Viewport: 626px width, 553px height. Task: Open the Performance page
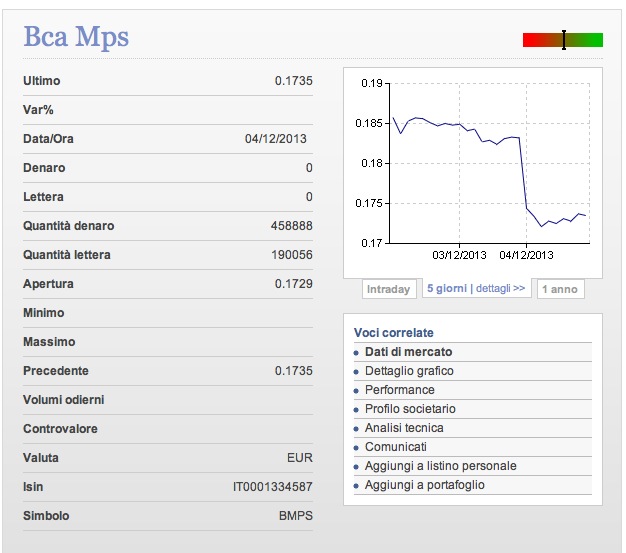pos(399,390)
